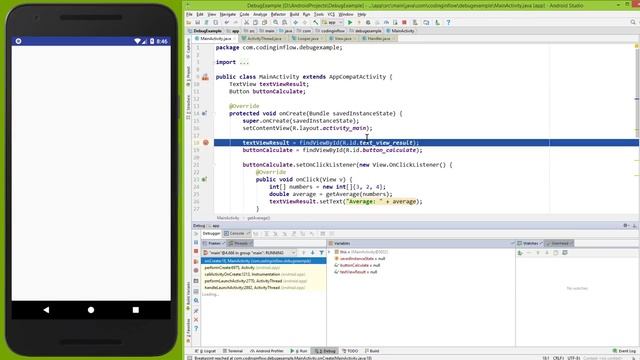Screen dimensions: 640x360
Task: Open thread selector dropdown showing main RUNNING
Action: [249, 253]
